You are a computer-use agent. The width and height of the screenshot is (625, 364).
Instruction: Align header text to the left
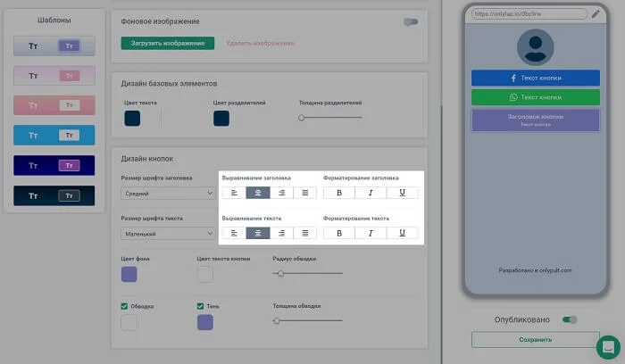(234, 193)
